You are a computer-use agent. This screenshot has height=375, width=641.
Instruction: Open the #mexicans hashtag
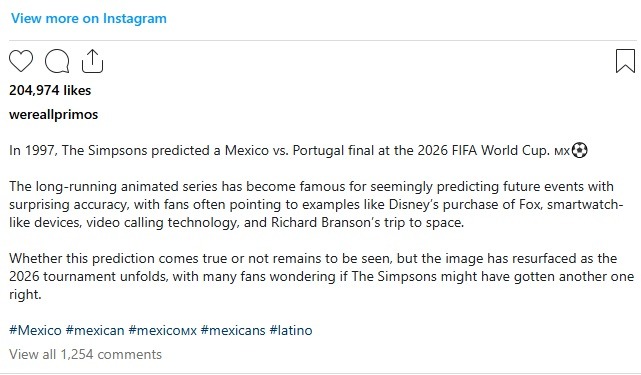[233, 330]
